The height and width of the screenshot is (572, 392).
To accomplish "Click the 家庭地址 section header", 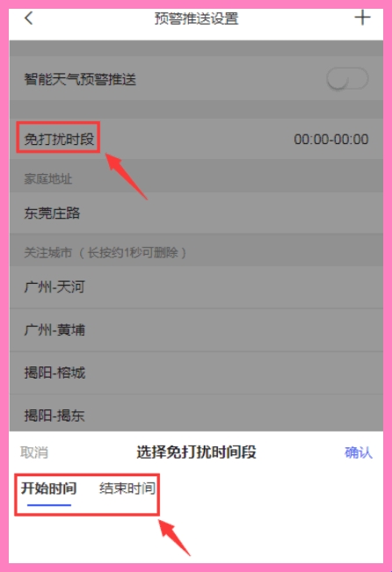I will pyautogui.click(x=47, y=178).
